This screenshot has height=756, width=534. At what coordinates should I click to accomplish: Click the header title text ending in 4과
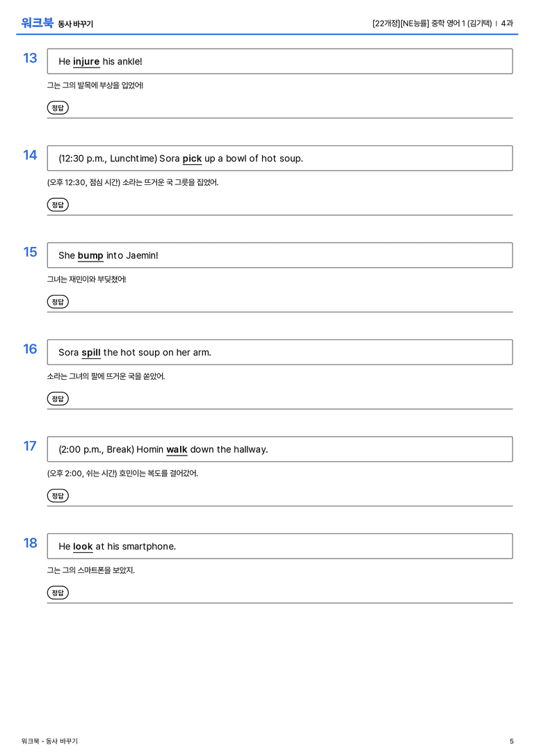[x=442, y=23]
